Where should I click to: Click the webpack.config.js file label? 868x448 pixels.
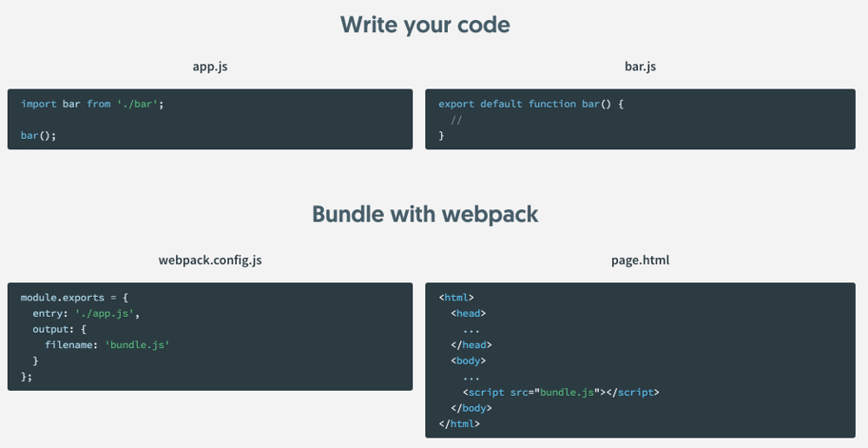tap(210, 260)
